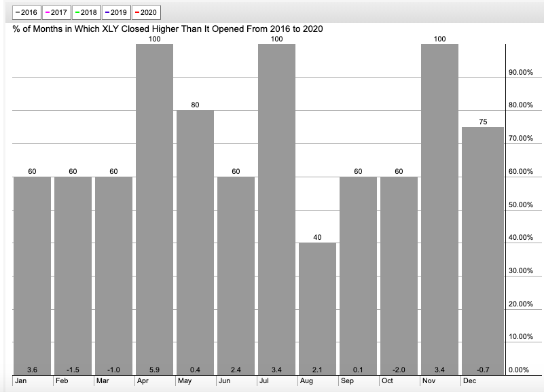
Task: Select the October bar in the chart
Action: (399, 276)
